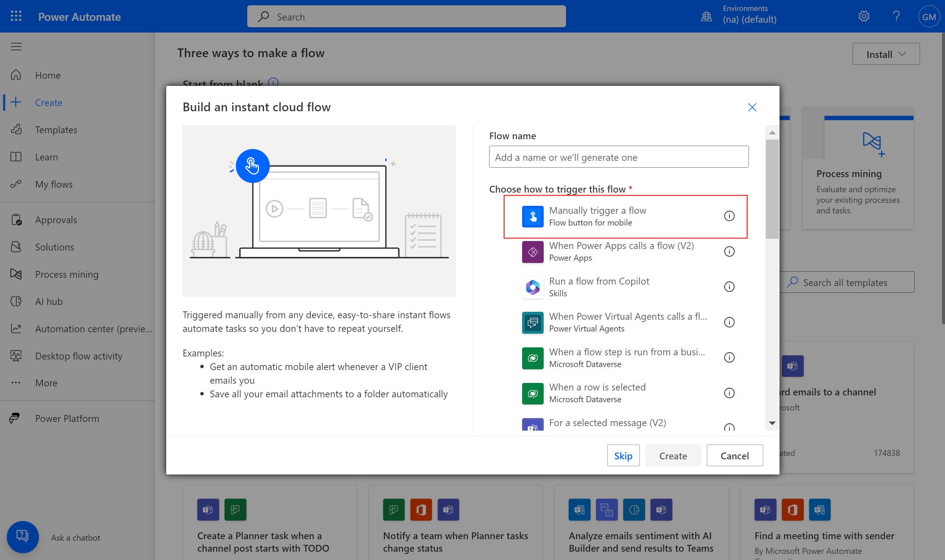Click the Skip button

pos(623,456)
